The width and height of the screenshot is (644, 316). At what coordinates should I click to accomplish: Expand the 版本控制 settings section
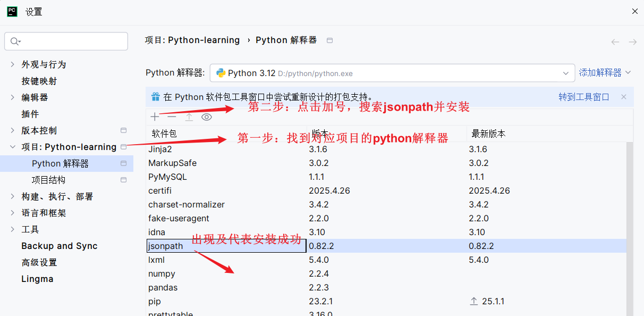click(13, 130)
